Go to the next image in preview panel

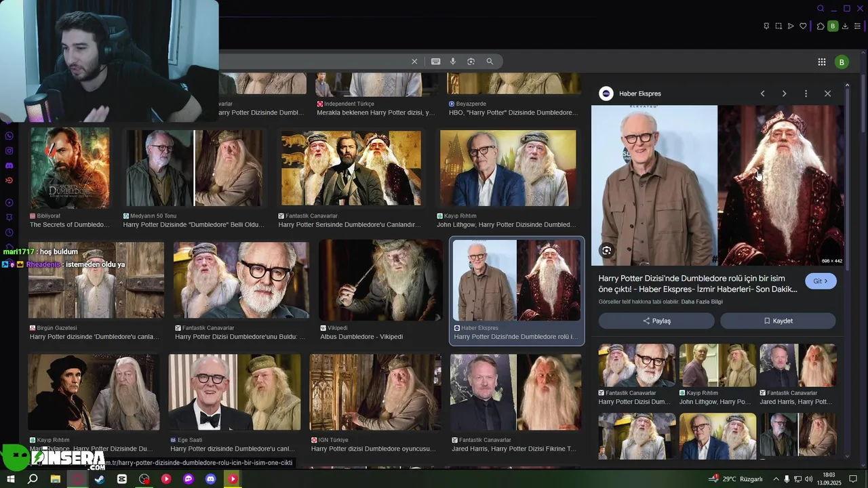[784, 94]
